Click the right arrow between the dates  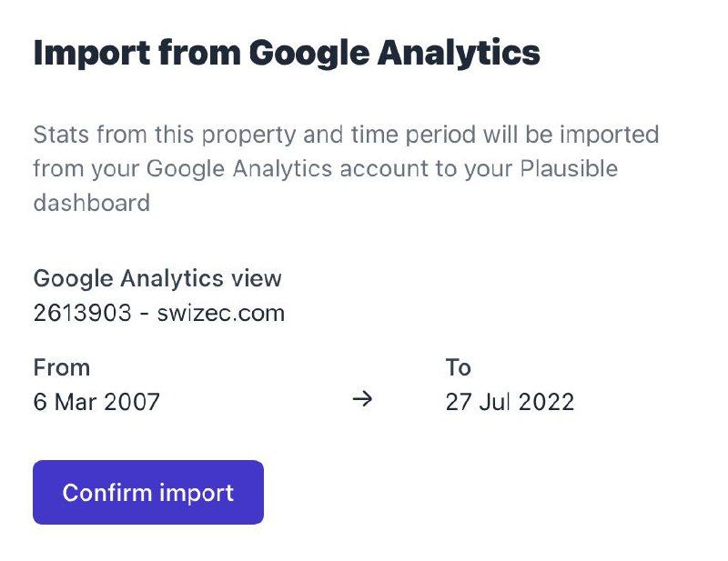point(362,400)
